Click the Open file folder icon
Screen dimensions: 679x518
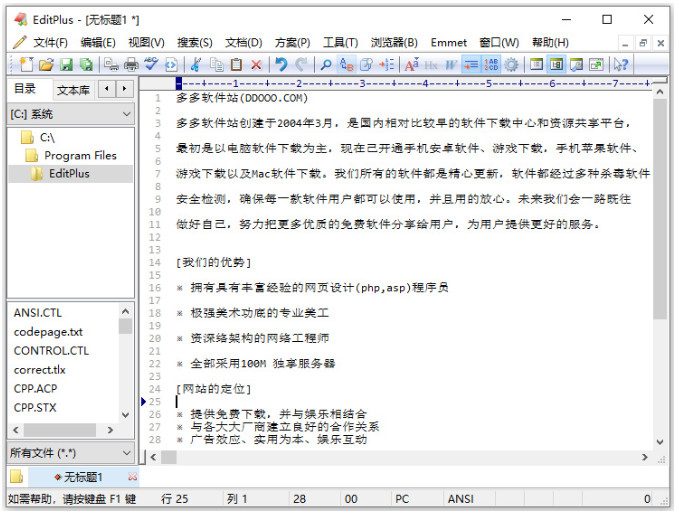(46, 65)
